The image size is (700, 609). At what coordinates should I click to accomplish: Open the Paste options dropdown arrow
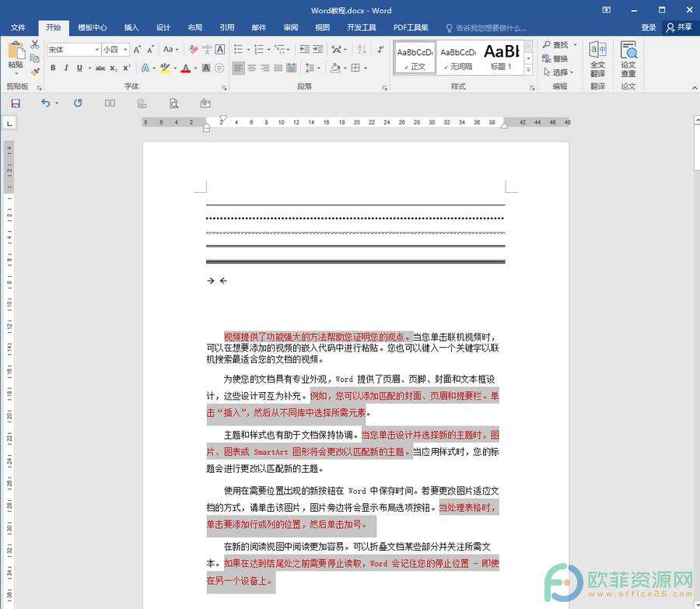16,73
